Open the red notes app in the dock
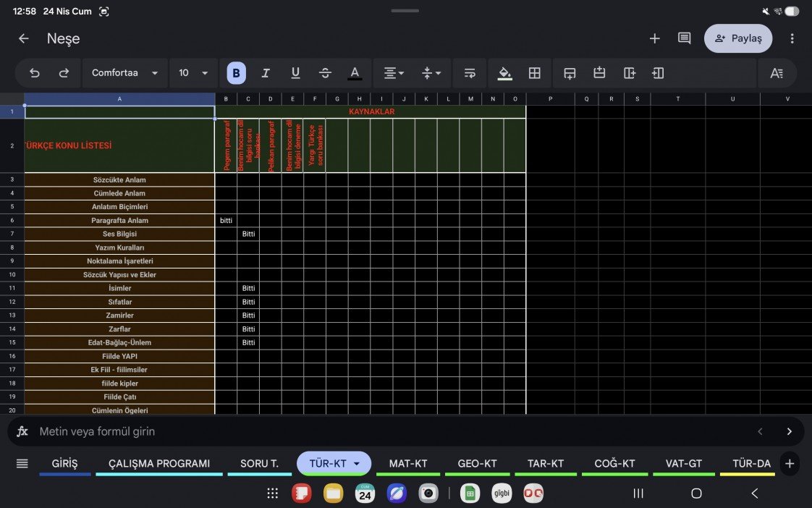The width and height of the screenshot is (812, 508). click(301, 494)
